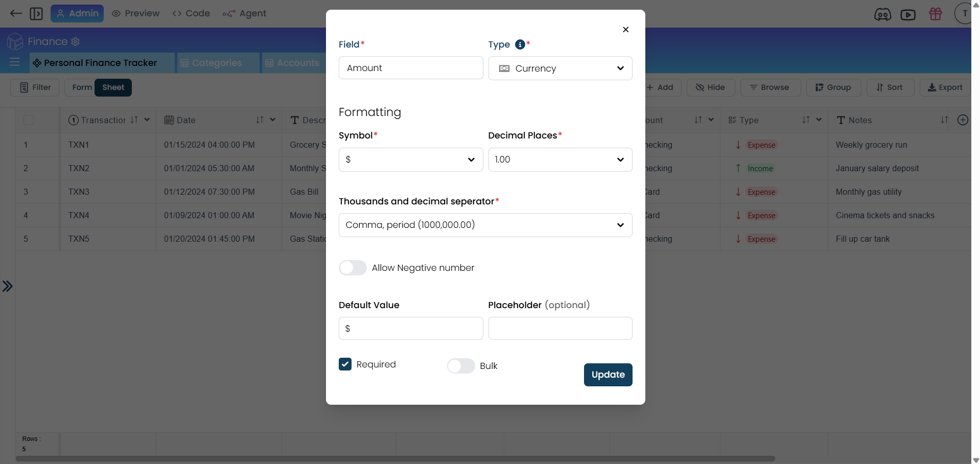The height and width of the screenshot is (464, 980).
Task: Click the Export button
Action: pos(945,87)
